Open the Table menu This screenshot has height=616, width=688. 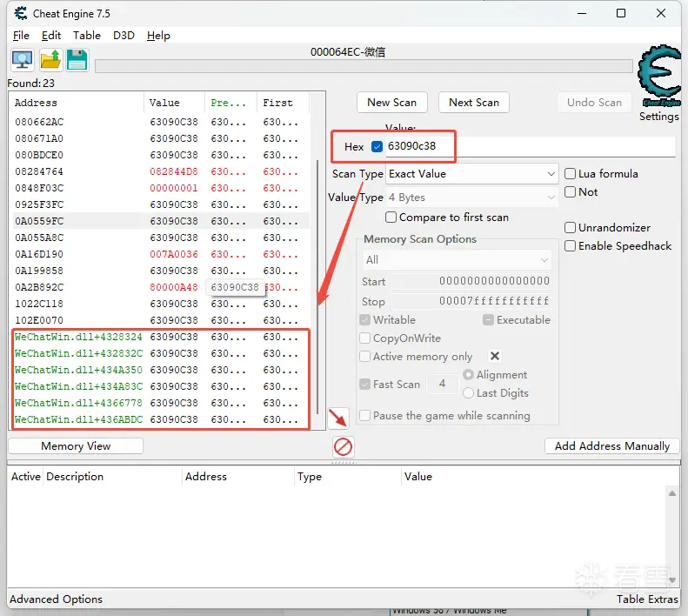(x=87, y=36)
